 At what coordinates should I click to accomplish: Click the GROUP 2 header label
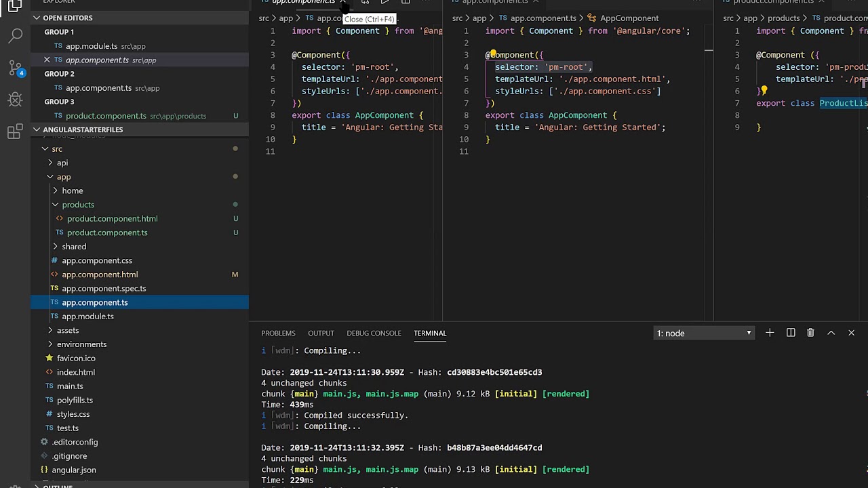(59, 74)
